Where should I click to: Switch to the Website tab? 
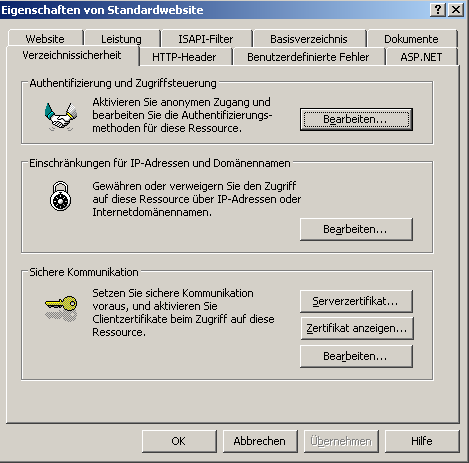coord(45,39)
